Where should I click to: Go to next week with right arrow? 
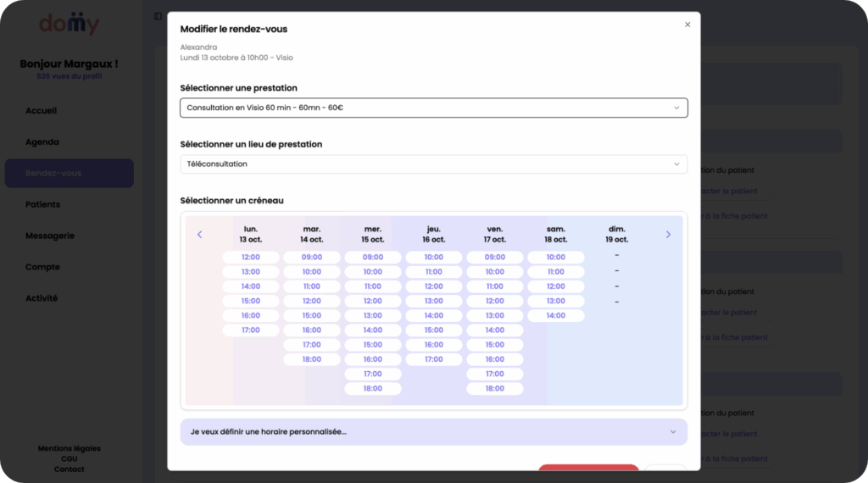tap(668, 235)
